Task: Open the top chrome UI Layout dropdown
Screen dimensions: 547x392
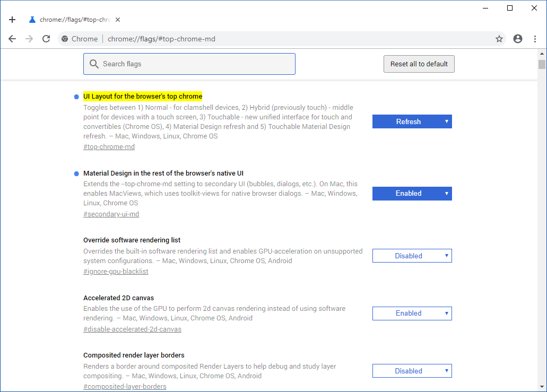Action: 412,121
